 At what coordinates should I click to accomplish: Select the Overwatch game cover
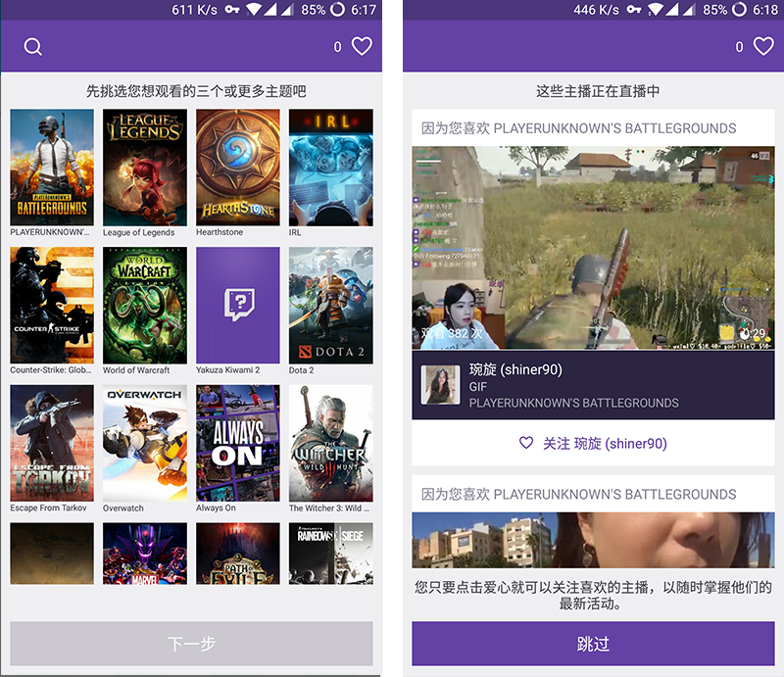point(145,443)
